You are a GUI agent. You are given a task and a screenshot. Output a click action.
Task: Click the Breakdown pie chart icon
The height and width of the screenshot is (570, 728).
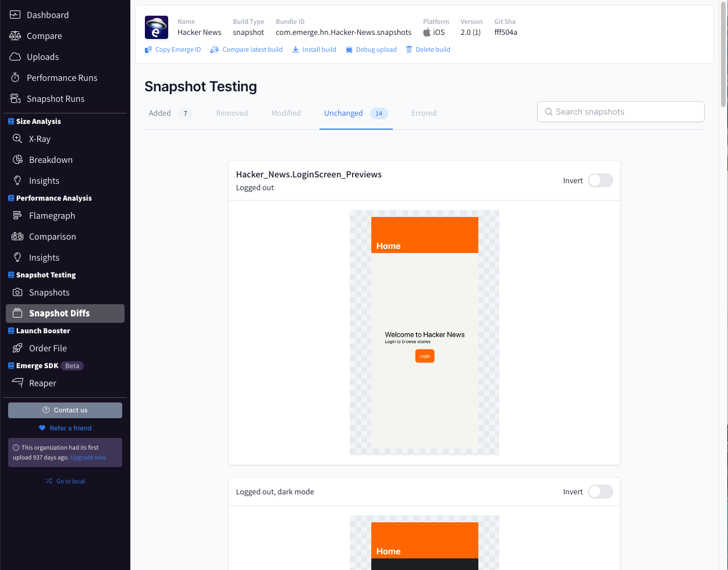[17, 159]
